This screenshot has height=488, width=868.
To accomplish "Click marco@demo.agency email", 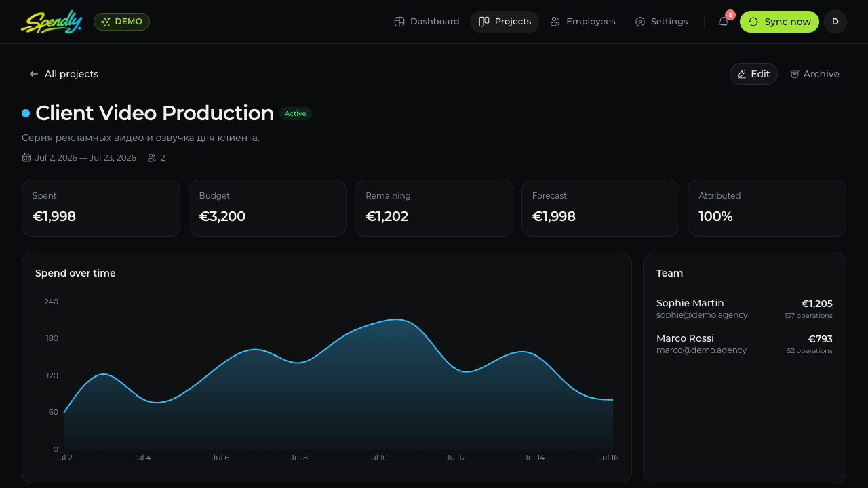I will click(x=701, y=350).
